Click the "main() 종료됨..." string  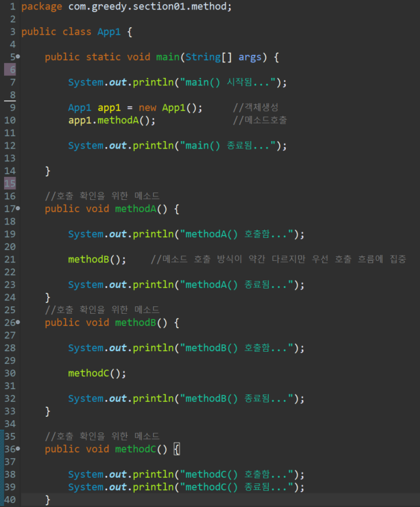228,146
